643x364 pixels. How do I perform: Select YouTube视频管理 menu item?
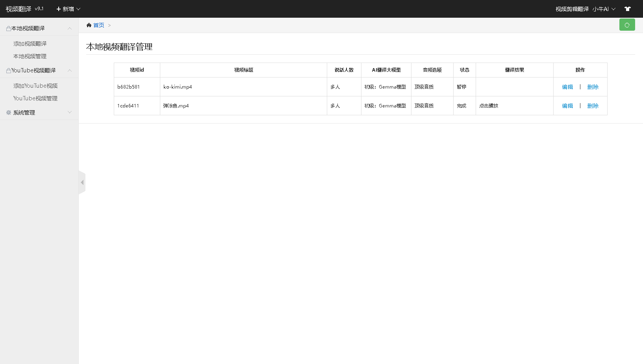click(35, 98)
